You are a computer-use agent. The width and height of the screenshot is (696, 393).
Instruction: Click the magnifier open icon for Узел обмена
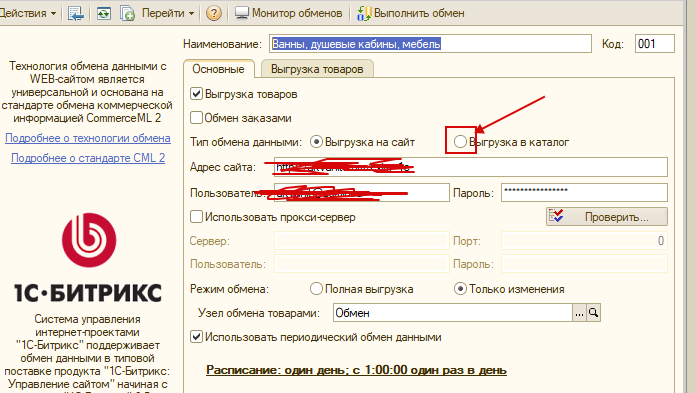593,313
